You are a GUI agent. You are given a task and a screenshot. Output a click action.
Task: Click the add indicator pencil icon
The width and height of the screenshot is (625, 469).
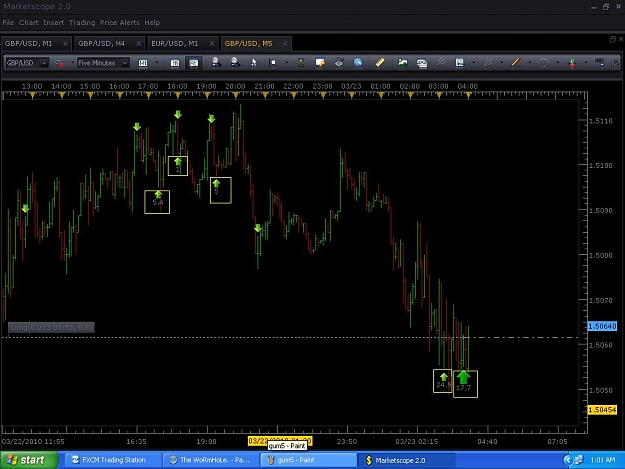click(320, 63)
